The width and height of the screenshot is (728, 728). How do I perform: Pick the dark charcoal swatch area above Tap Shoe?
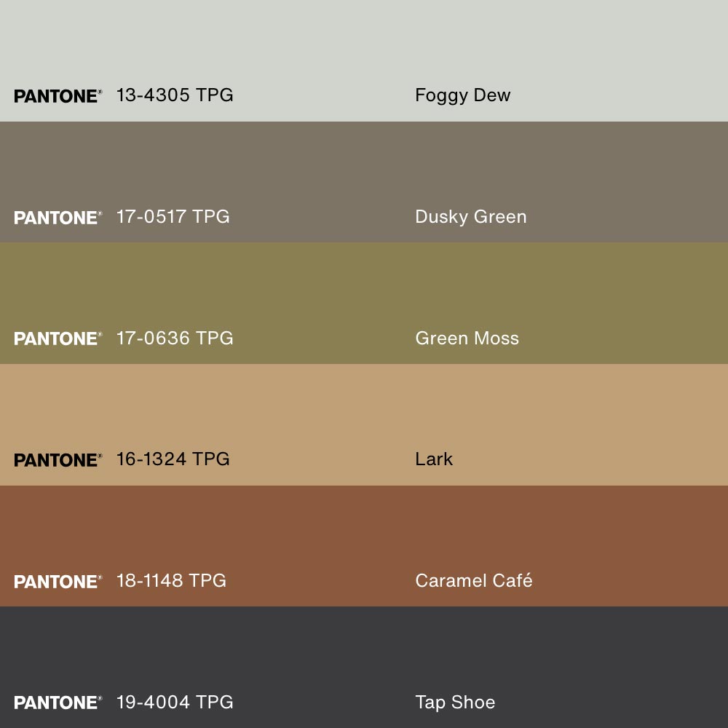pos(364,644)
